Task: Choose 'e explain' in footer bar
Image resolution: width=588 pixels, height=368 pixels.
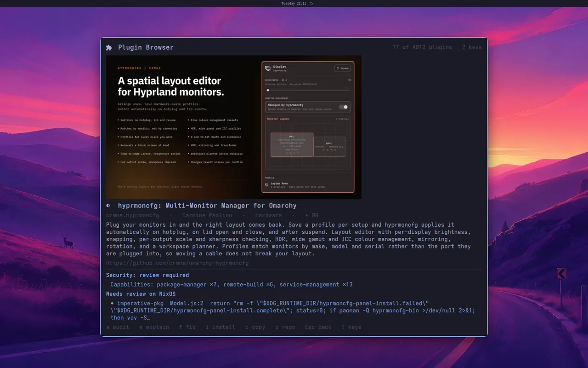Action: point(154,327)
